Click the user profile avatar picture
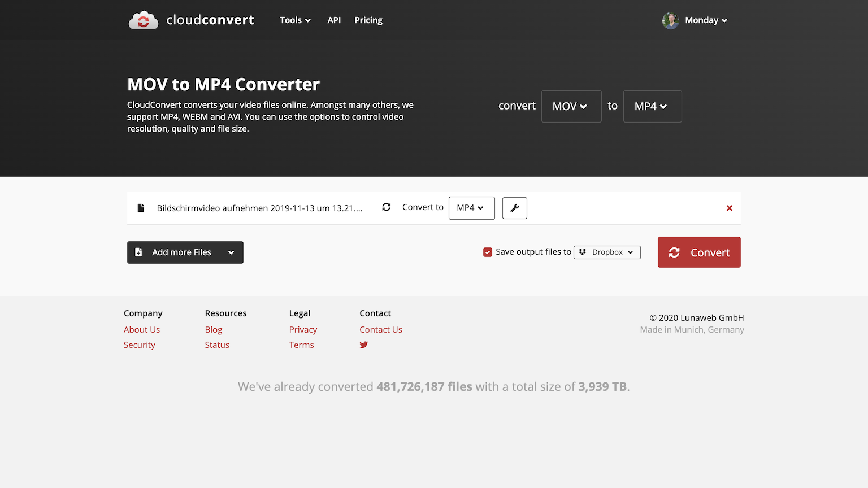Viewport: 868px width, 488px height. pos(670,20)
